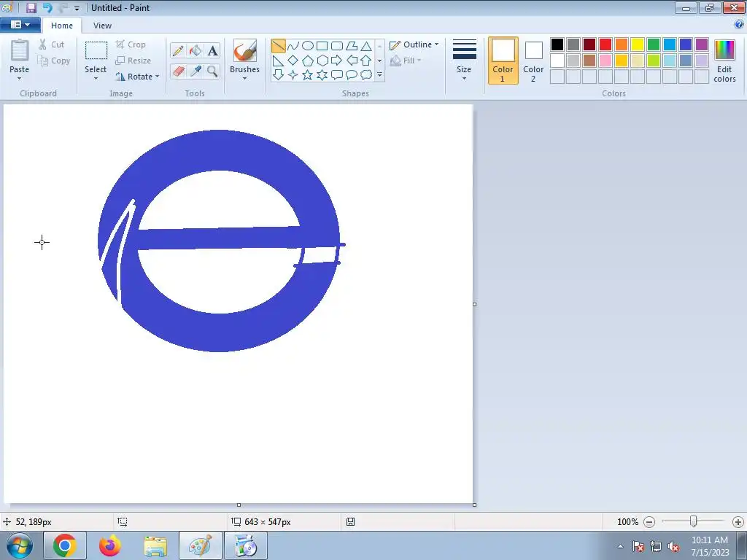Switch to the Home tab

tap(62, 26)
